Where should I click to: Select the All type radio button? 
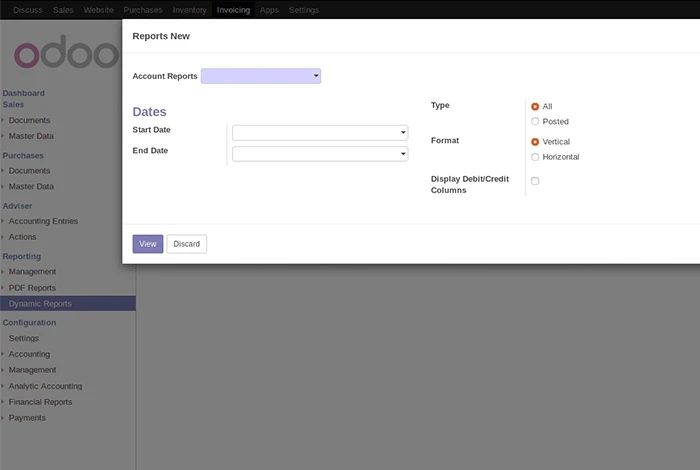[x=535, y=107]
